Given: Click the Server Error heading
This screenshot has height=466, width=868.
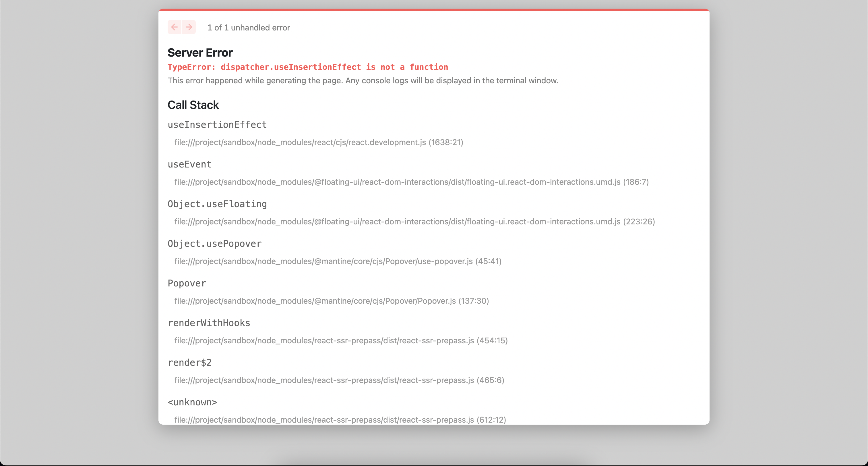Looking at the screenshot, I should pos(200,52).
